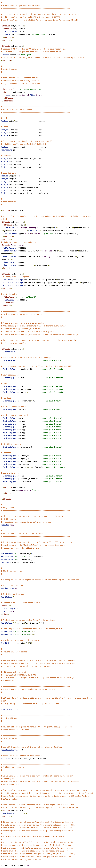
Task: Click the 'ExpiresByType image/gif' line
Action: [32, 418]
